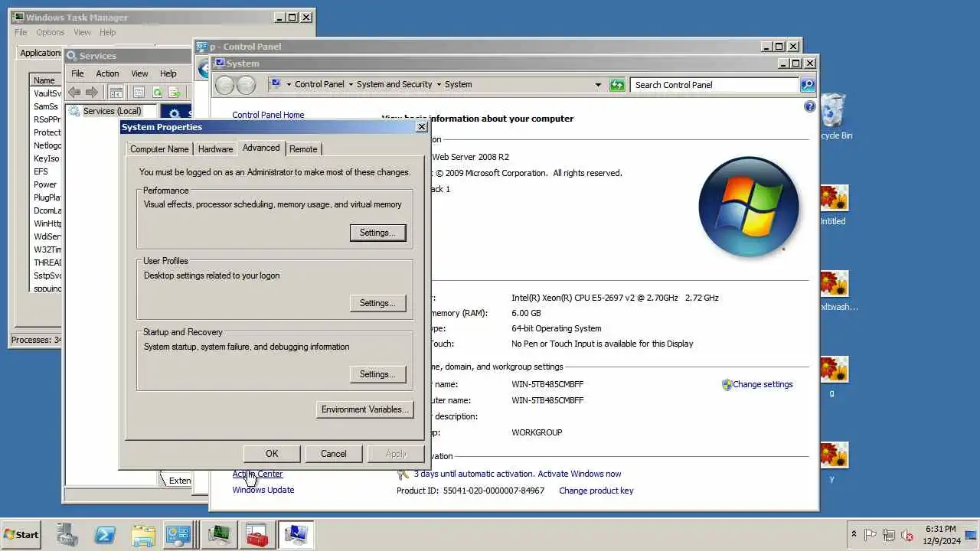This screenshot has height=551, width=980.
Task: Click the muted volume tray icon
Action: coord(907,535)
